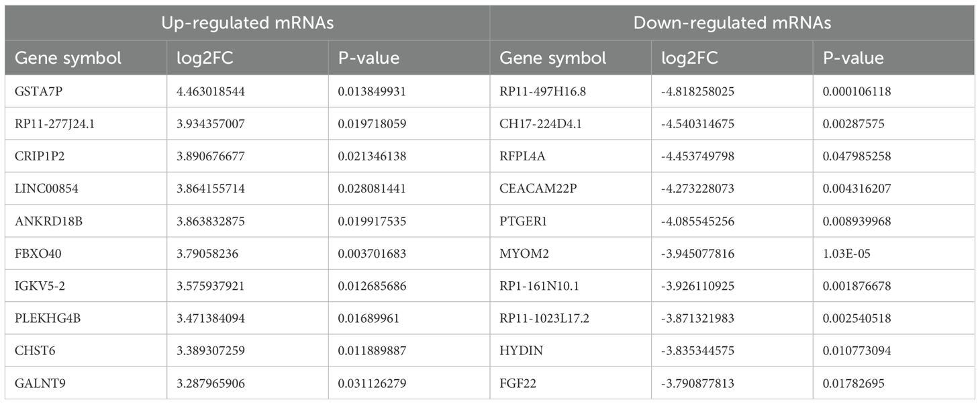Viewport: 980px width, 404px height.
Task: Select the LINC00854 cell
Action: (x=86, y=189)
